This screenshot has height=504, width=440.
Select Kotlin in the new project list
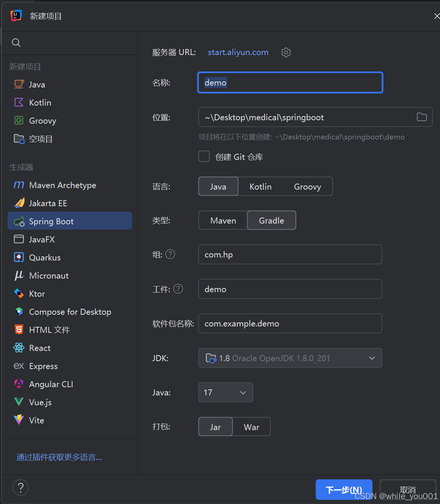[x=70, y=103]
